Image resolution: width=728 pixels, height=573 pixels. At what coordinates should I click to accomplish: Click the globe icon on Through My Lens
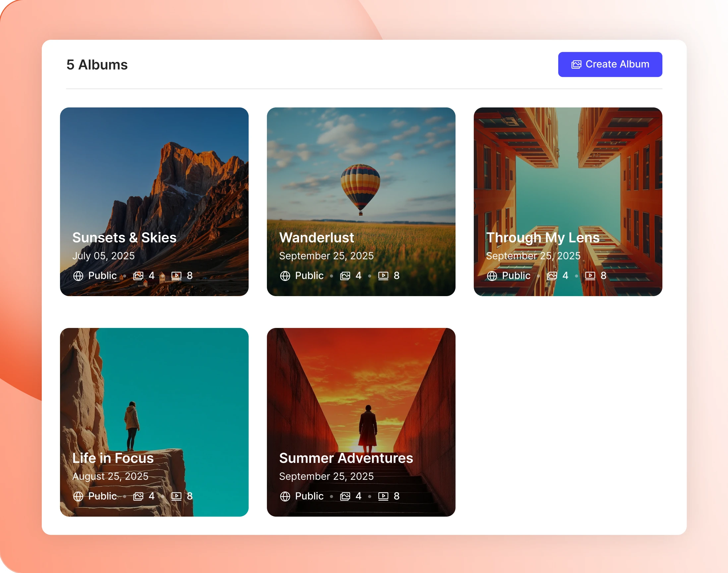coord(492,276)
